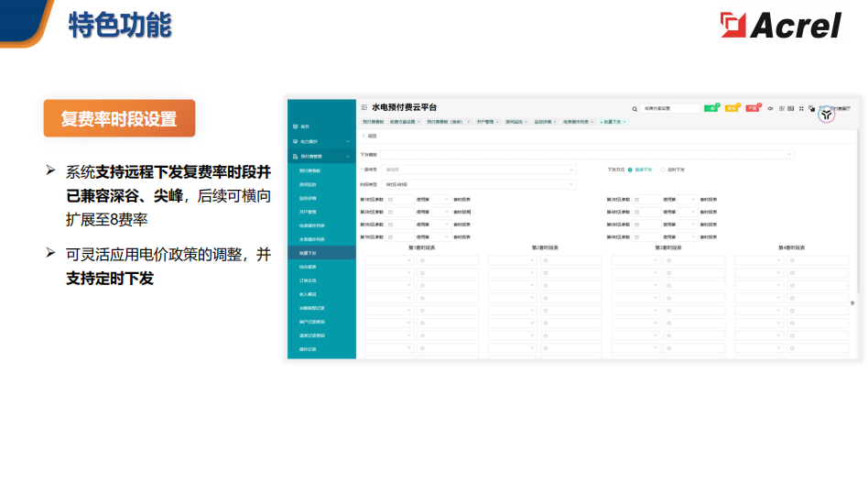Open the 时段类型 dropdown

pos(479,184)
